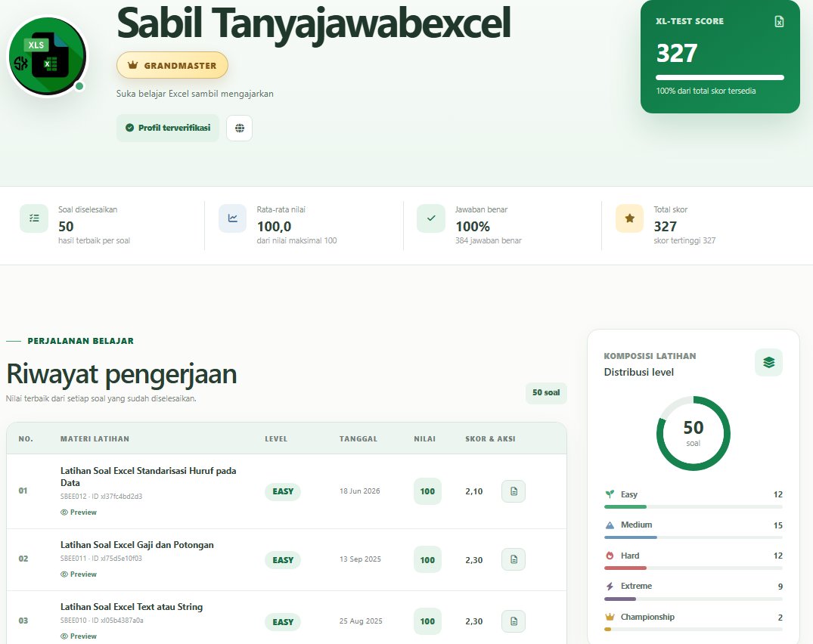Open Preview for Gaji dan Potongan
The image size is (813, 644).
click(x=79, y=574)
